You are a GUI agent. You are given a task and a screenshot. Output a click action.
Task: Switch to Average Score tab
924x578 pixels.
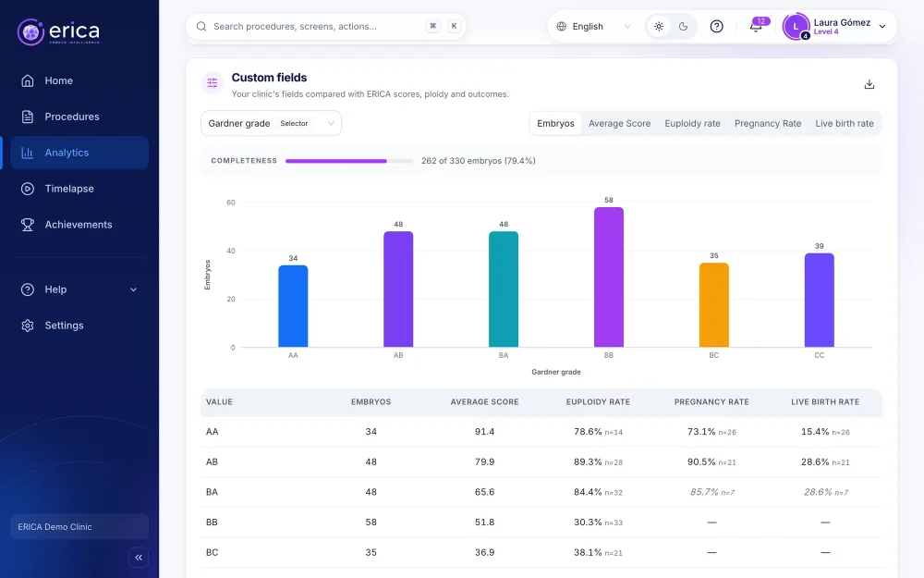click(x=619, y=123)
